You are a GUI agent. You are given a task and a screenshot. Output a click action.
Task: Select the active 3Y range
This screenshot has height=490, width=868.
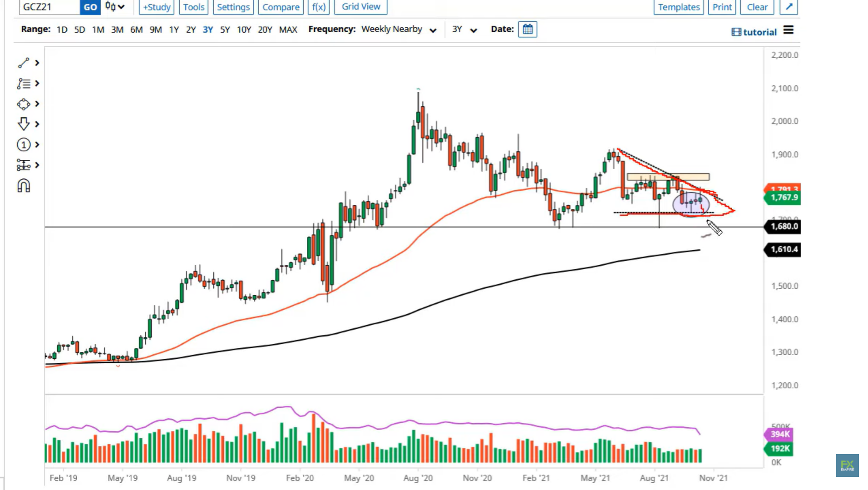pos(208,30)
